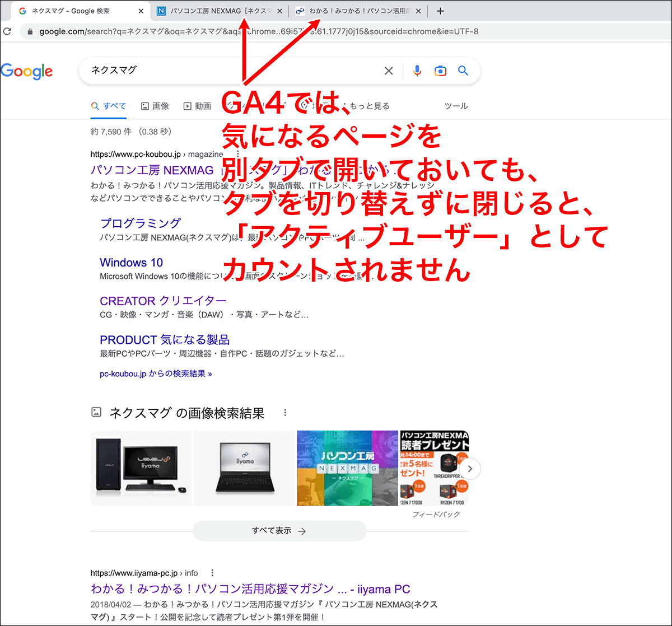Start voice search with microphone icon

(417, 71)
